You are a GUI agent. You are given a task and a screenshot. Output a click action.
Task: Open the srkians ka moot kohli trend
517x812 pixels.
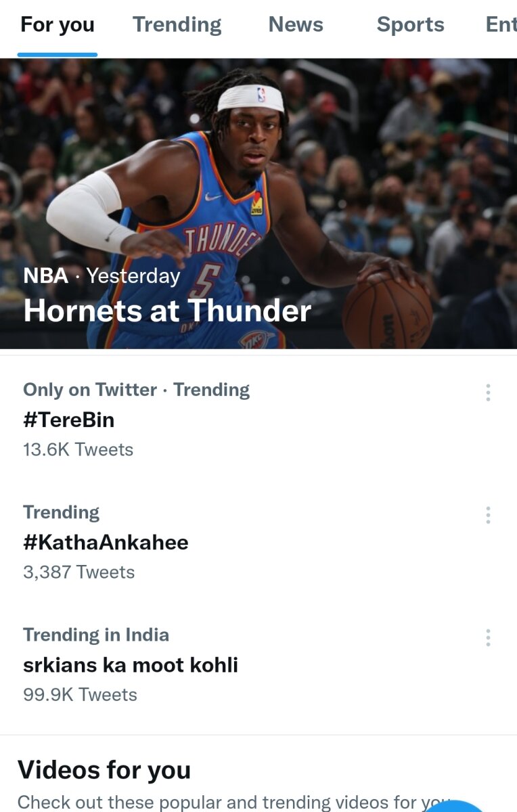click(131, 664)
